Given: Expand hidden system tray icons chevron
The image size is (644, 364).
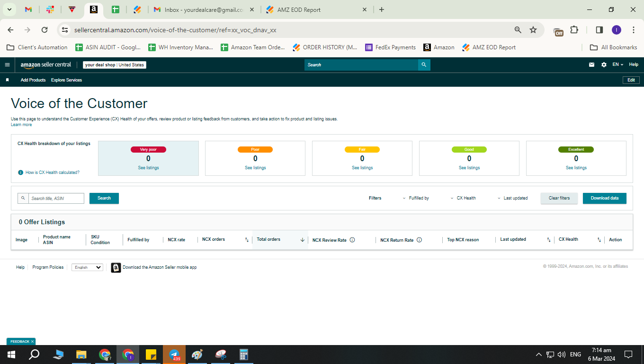Looking at the screenshot, I should 538,355.
